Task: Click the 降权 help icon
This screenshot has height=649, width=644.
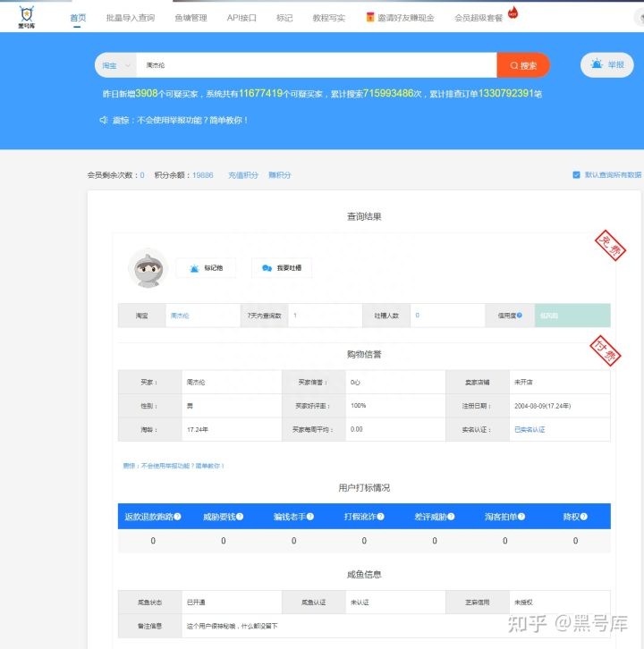Action: point(583,517)
